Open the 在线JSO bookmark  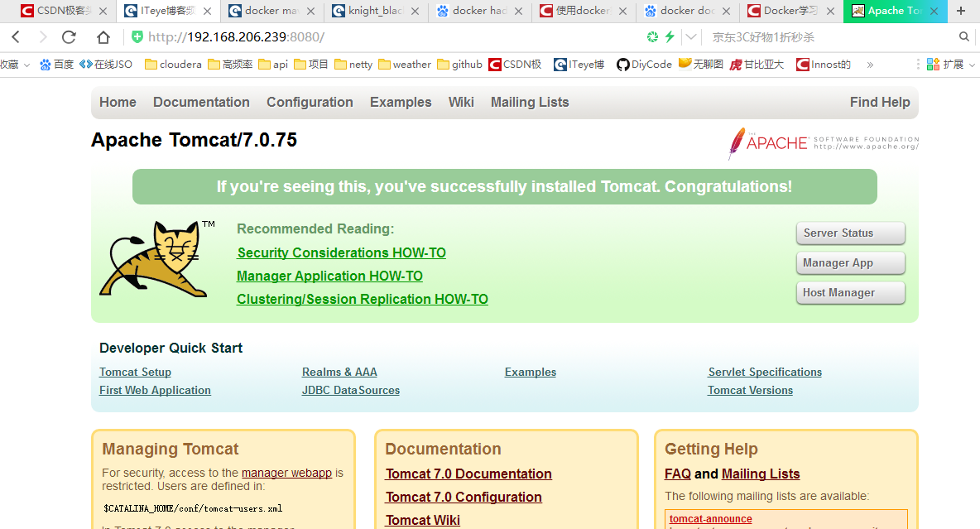(x=106, y=65)
